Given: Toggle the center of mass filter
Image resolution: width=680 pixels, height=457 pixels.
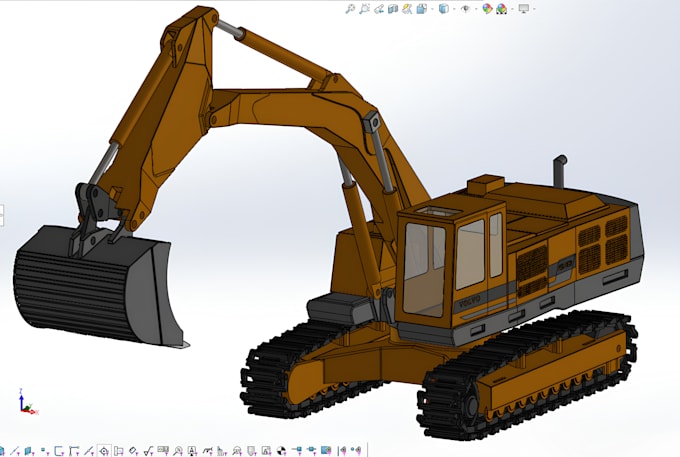Looking at the screenshot, I should click(x=281, y=451).
